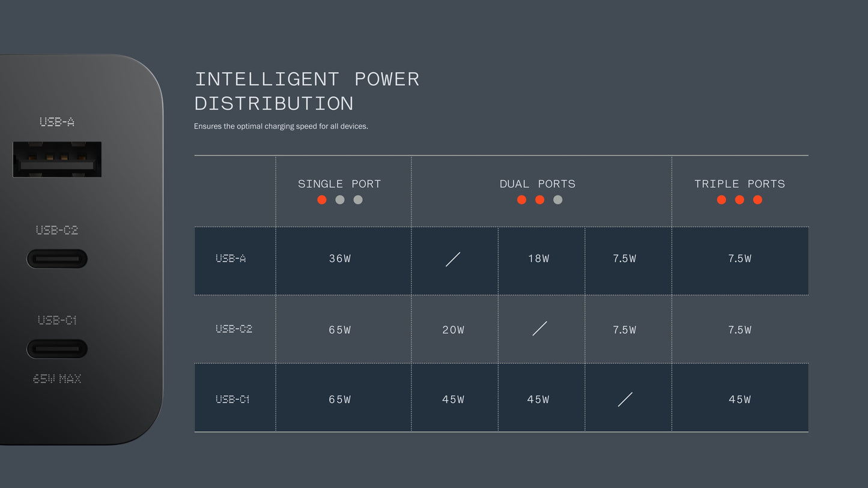Click the USB-C2 port on the charger
The image size is (868, 488).
coord(57,259)
